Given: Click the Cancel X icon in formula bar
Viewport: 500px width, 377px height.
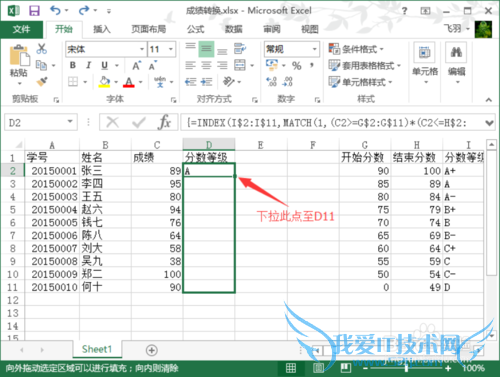Looking at the screenshot, I should click(x=112, y=122).
